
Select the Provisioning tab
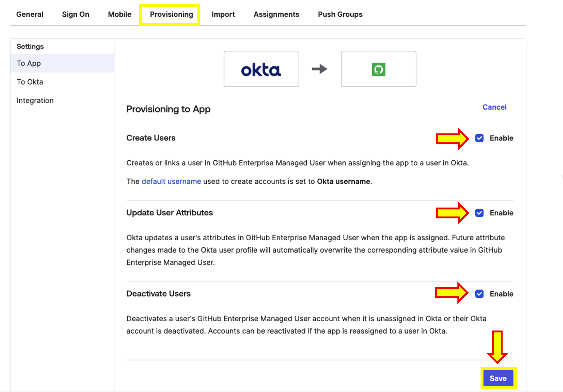pyautogui.click(x=171, y=14)
